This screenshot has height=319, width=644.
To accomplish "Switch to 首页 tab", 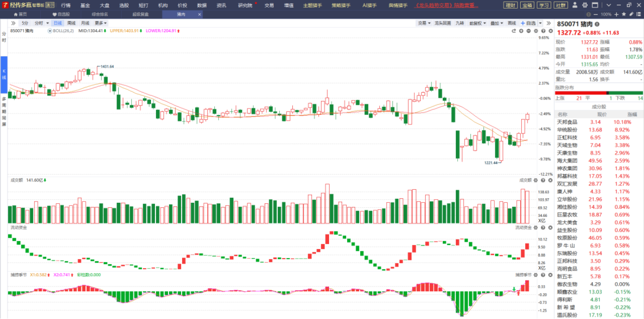I will tap(19, 14).
